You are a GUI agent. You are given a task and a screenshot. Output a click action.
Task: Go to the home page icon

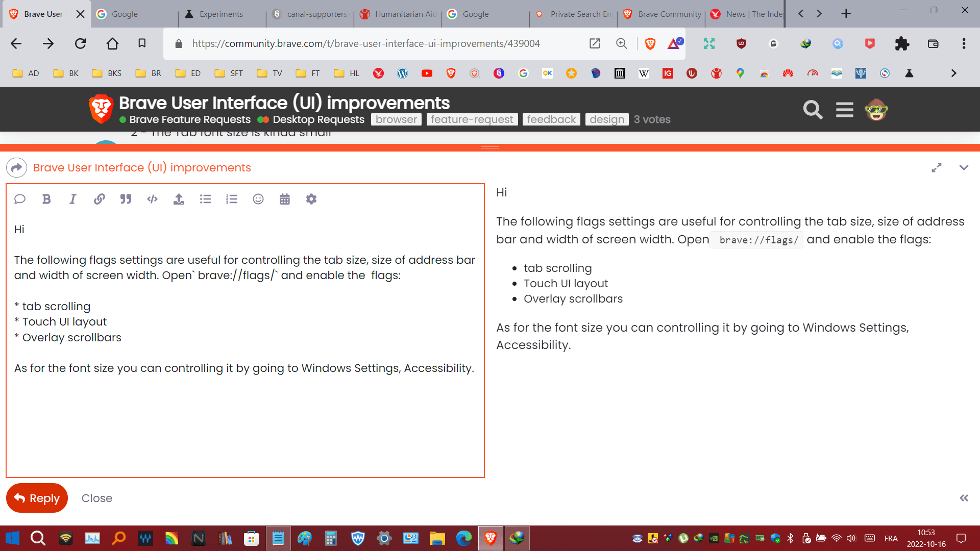coord(112,43)
